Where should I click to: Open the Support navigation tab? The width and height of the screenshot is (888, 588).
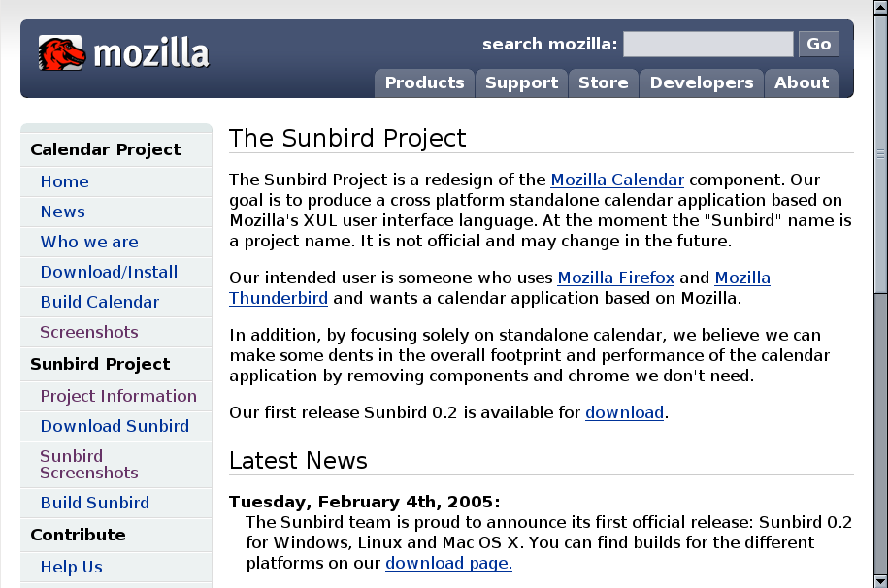point(521,82)
